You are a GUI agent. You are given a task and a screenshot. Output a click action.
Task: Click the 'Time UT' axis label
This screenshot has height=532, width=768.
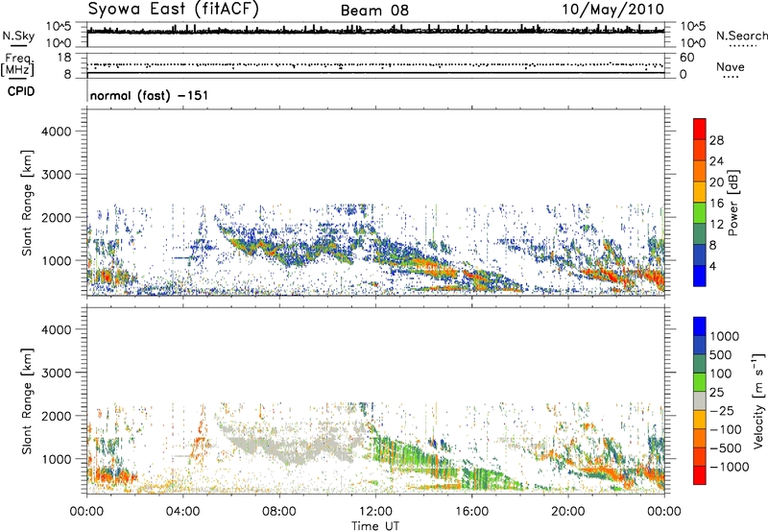(375, 526)
